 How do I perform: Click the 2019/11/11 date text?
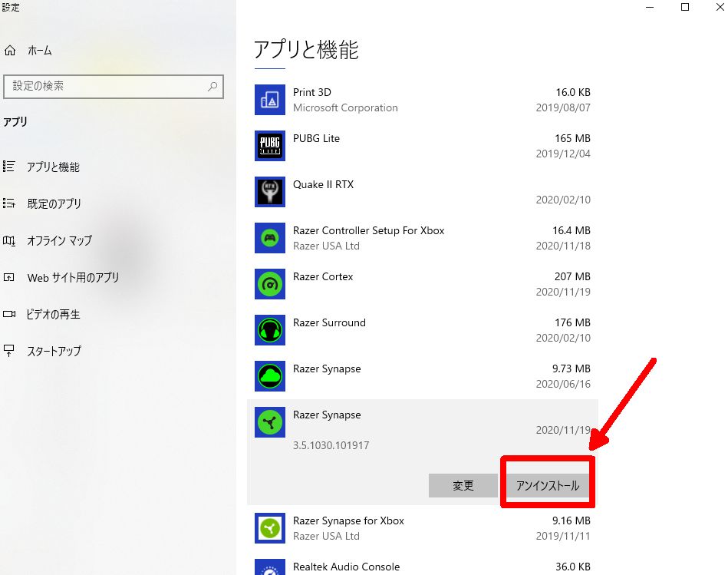point(563,536)
